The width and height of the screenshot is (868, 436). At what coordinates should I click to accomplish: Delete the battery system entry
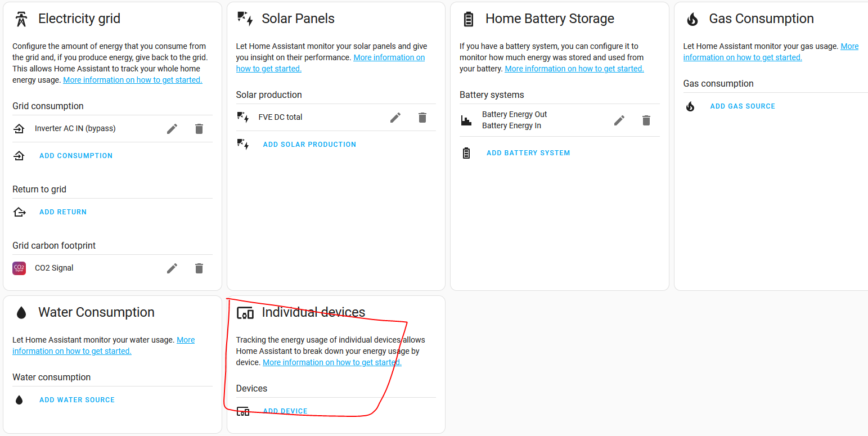coord(646,120)
